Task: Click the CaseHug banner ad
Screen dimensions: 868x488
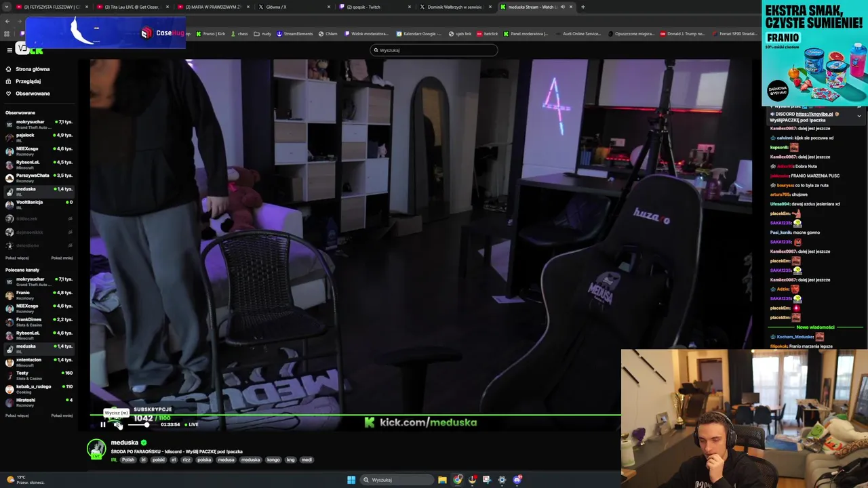Action: (105, 32)
